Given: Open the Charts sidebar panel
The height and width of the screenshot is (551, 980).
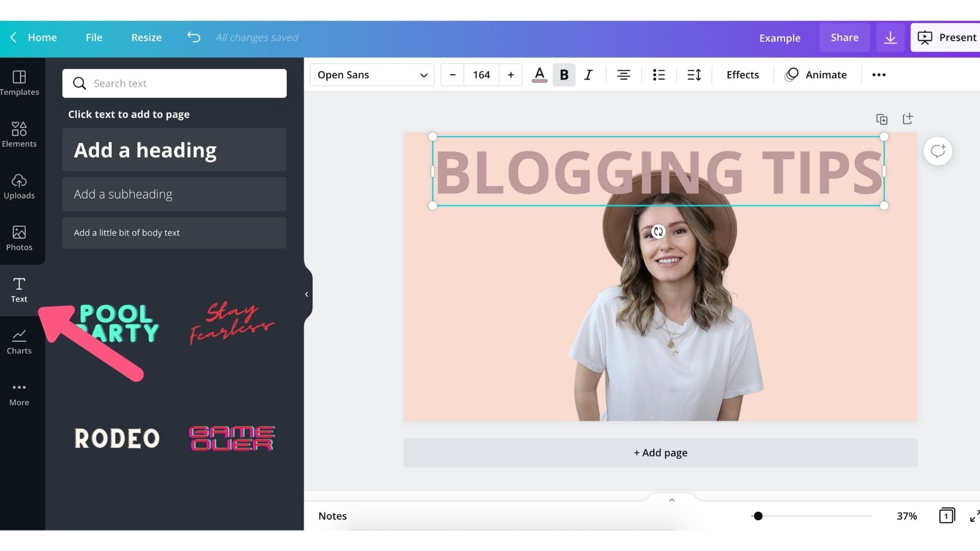Looking at the screenshot, I should tap(19, 342).
